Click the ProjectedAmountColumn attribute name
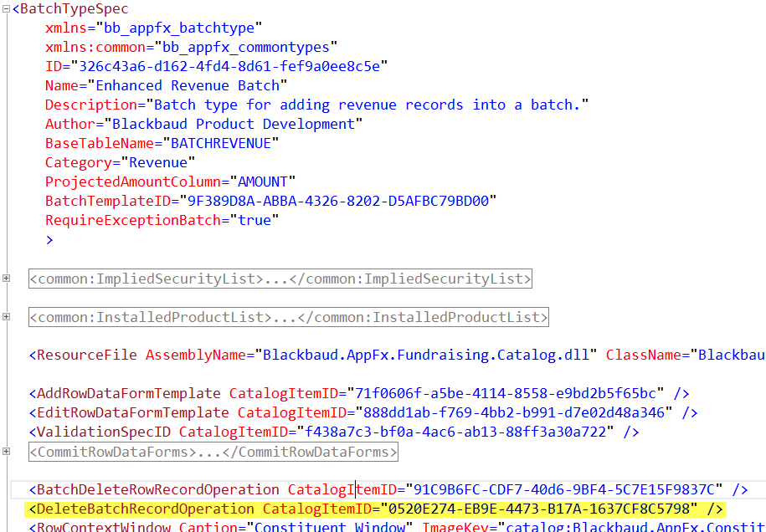Screen dimensions: 766x532 [x=133, y=182]
